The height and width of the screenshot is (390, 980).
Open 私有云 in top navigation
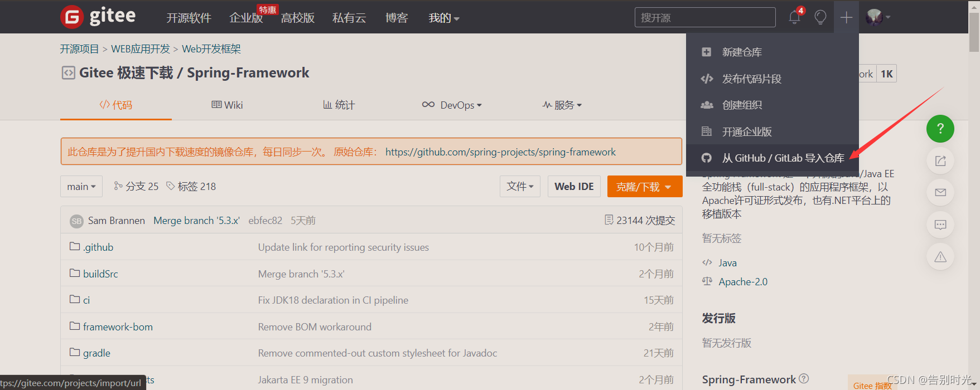click(x=349, y=18)
